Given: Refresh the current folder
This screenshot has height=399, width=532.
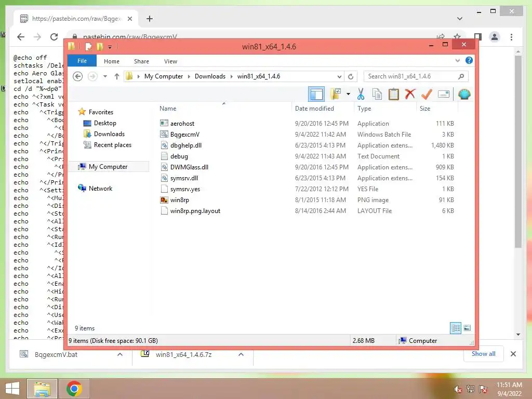Looking at the screenshot, I should click(x=351, y=76).
